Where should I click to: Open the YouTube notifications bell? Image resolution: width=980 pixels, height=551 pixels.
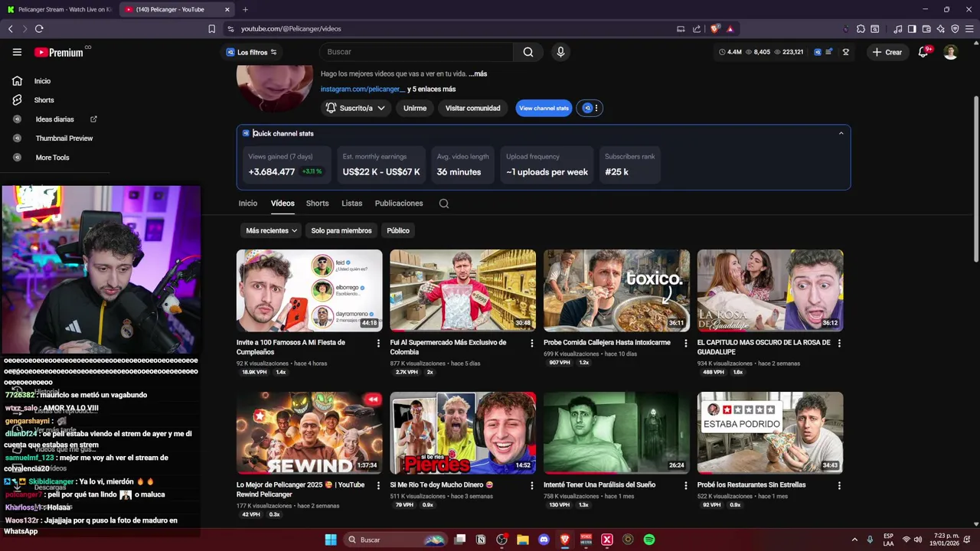click(924, 52)
